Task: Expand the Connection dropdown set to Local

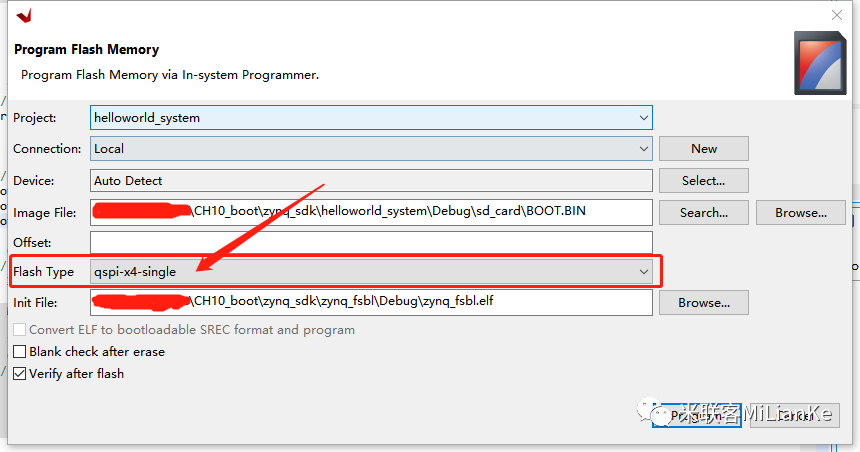Action: click(371, 149)
